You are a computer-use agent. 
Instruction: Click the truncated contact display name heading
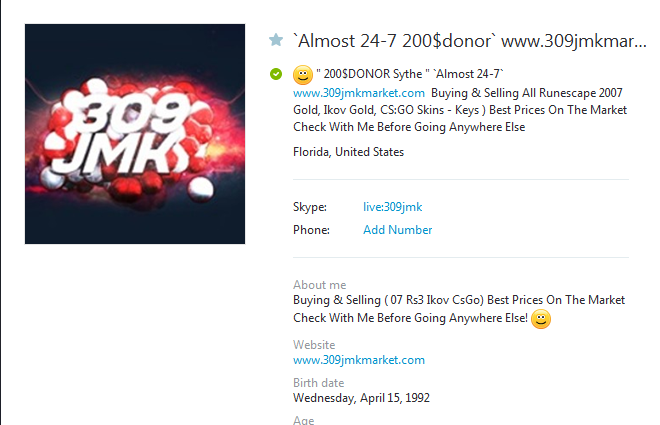coord(470,41)
